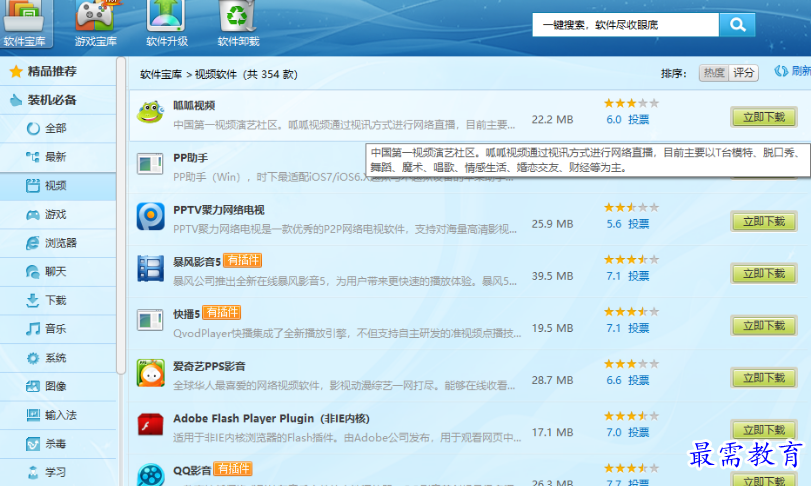Vote for 快播5 via 投票
Screen dimensions: 811x486
(x=638, y=328)
